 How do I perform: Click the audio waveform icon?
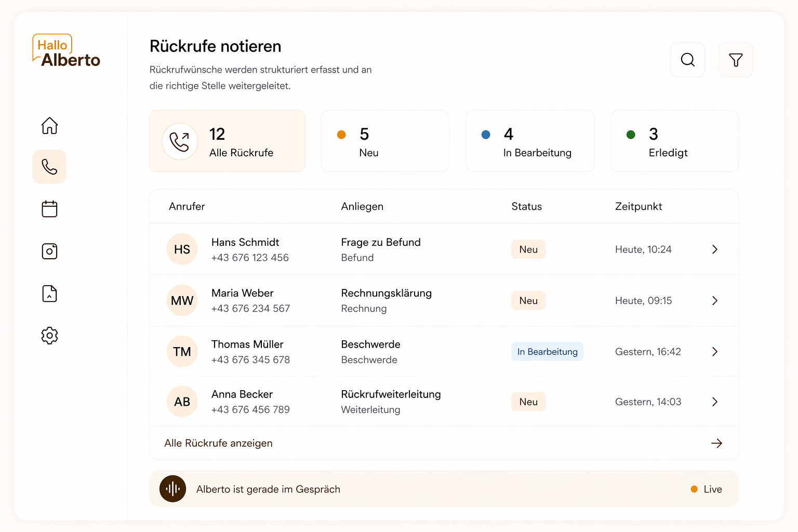tap(173, 489)
